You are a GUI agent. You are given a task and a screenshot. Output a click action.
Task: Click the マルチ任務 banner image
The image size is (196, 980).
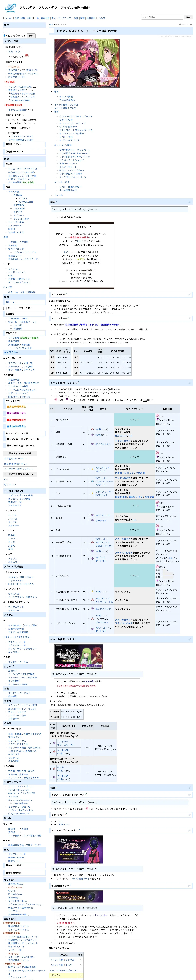pyautogui.click(x=78, y=657)
